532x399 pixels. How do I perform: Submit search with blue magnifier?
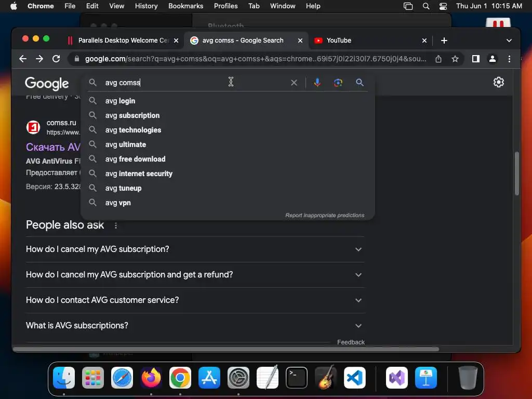tap(360, 83)
